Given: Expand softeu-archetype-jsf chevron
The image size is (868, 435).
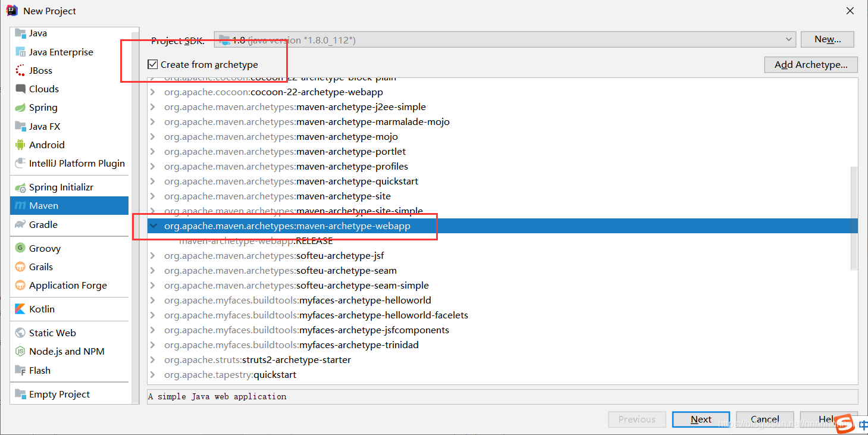Looking at the screenshot, I should pyautogui.click(x=153, y=256).
